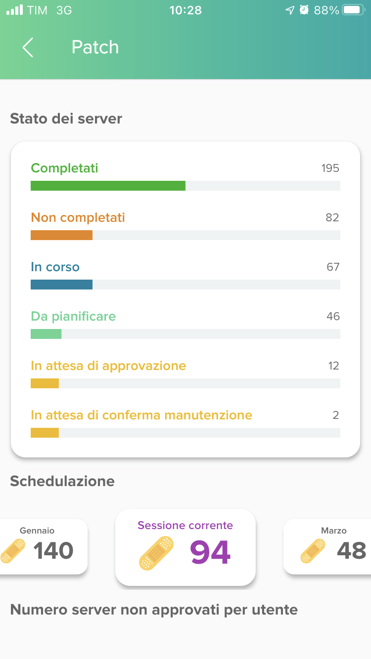Tap the Patch page title
The height and width of the screenshot is (659, 371).
[x=95, y=47]
